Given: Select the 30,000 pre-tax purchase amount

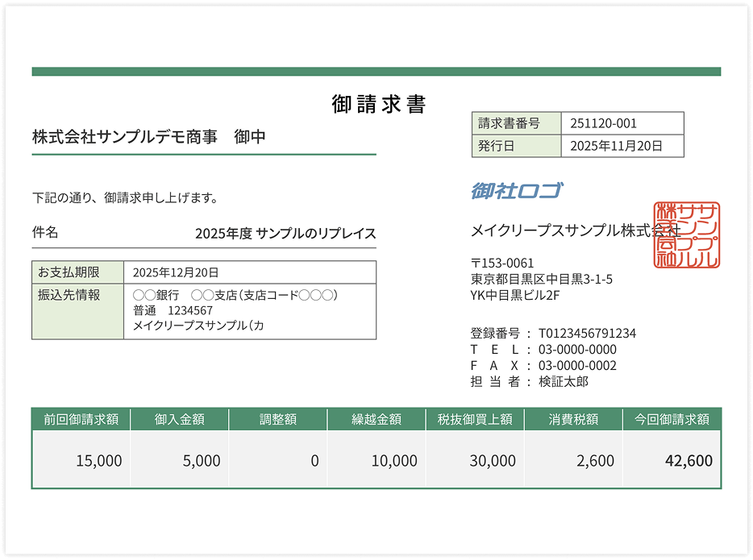Looking at the screenshot, I should pyautogui.click(x=492, y=460).
